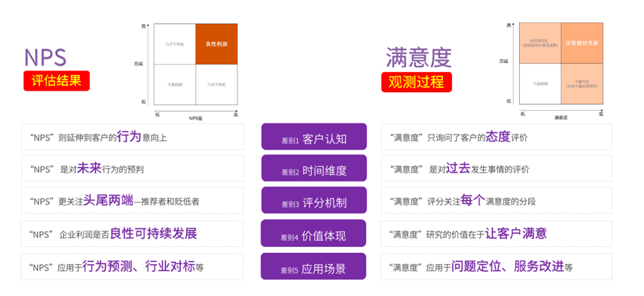Screen dimensions: 644x296
Task: Click "忠诚" axis label of the 满意度 chart
Action: click(x=503, y=61)
